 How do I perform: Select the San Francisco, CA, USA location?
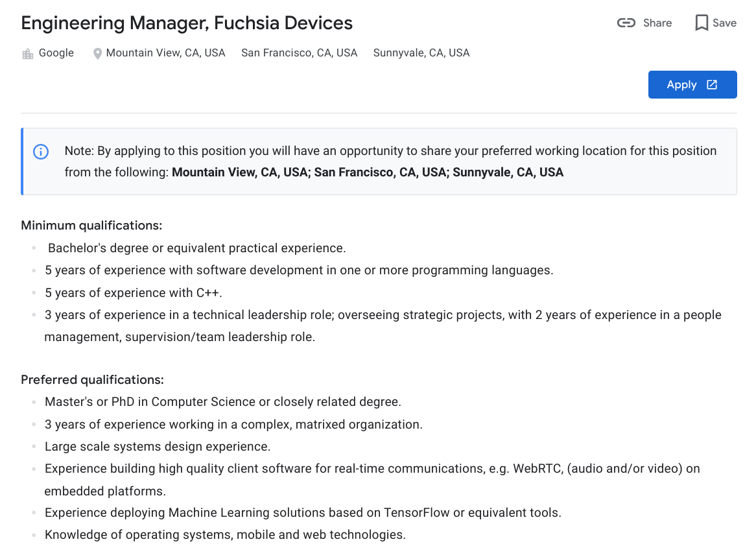point(299,53)
